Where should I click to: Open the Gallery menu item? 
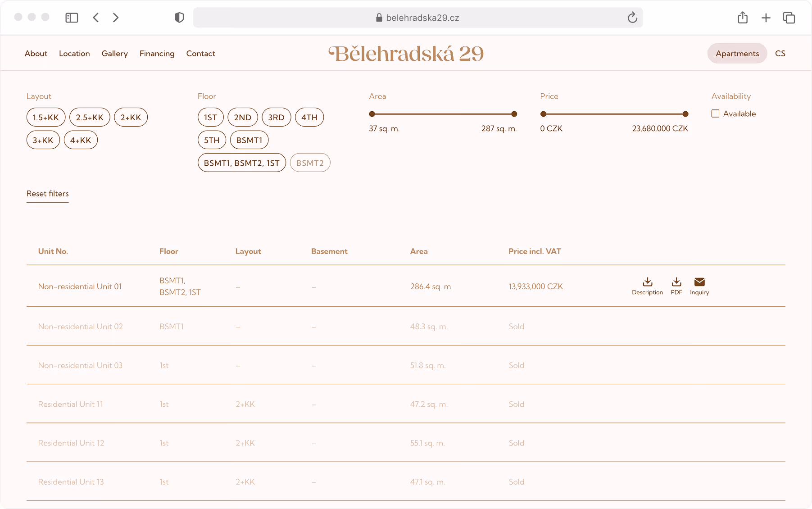(114, 53)
